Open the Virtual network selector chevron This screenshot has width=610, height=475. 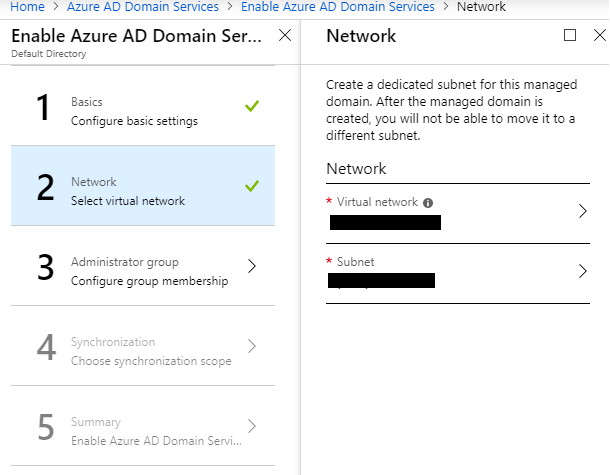point(582,211)
